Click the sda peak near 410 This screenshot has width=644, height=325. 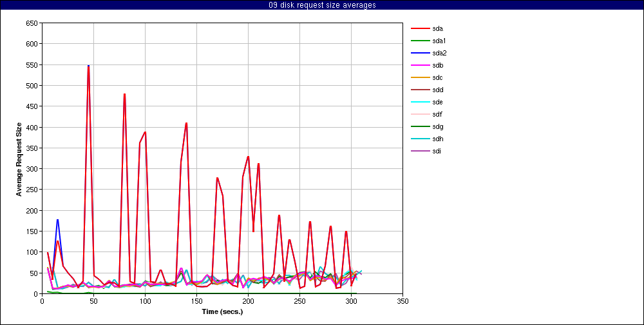[187, 123]
